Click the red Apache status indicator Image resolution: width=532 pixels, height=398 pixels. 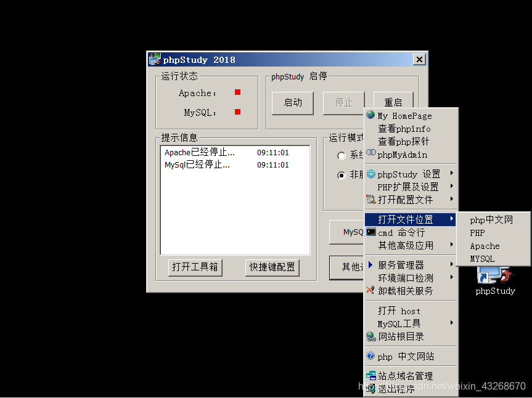coord(237,92)
